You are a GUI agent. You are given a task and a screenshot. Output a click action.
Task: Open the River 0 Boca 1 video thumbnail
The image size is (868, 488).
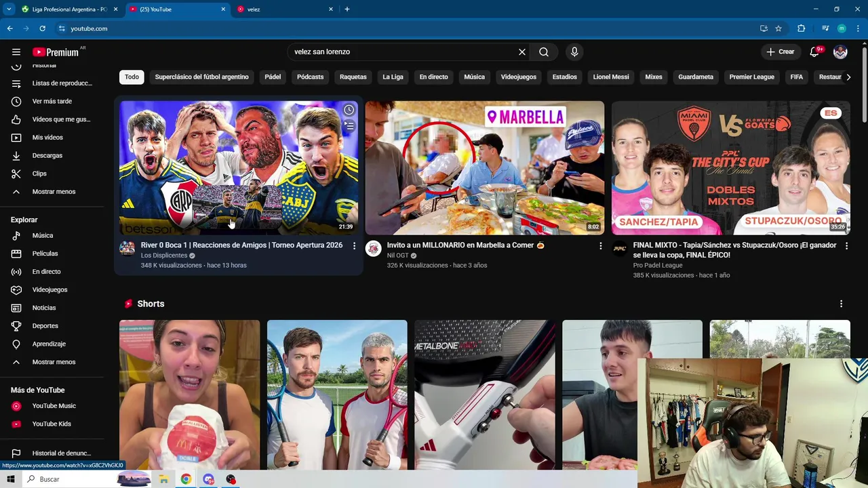click(239, 167)
